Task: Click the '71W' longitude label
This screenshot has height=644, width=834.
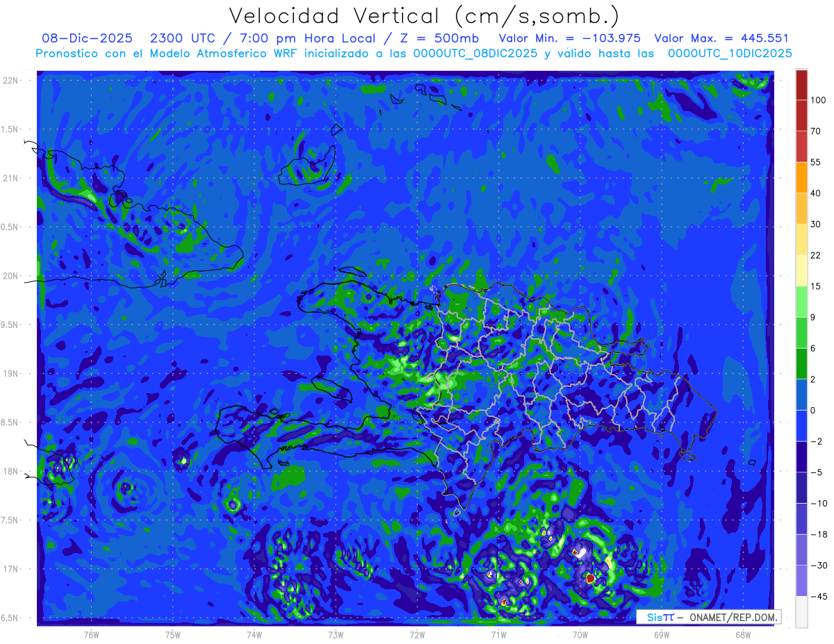Action: pos(498,634)
